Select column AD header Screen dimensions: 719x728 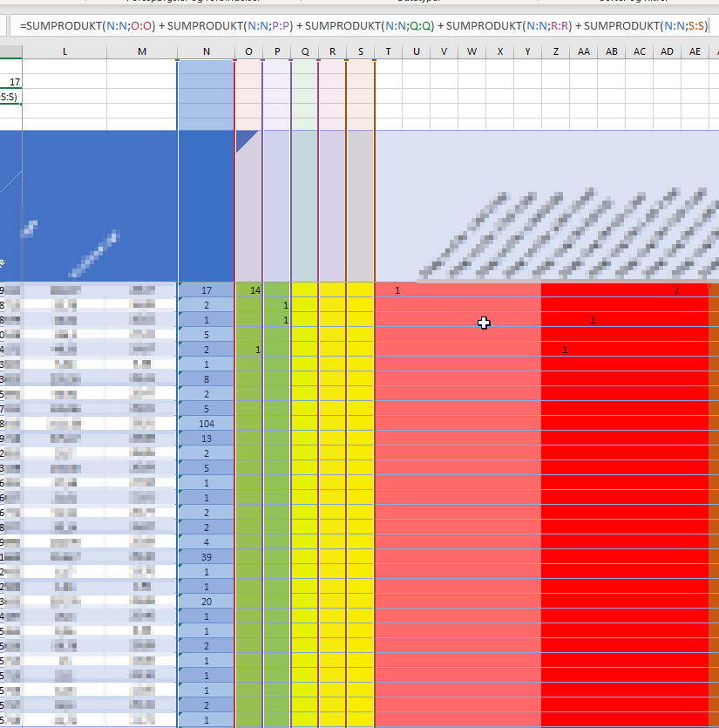(667, 52)
